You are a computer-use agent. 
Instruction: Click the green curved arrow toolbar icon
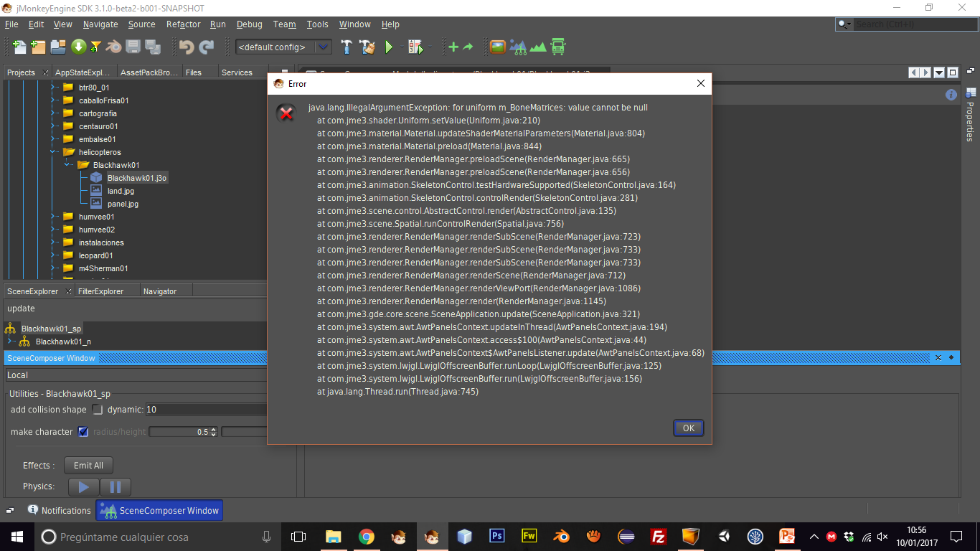pyautogui.click(x=468, y=47)
